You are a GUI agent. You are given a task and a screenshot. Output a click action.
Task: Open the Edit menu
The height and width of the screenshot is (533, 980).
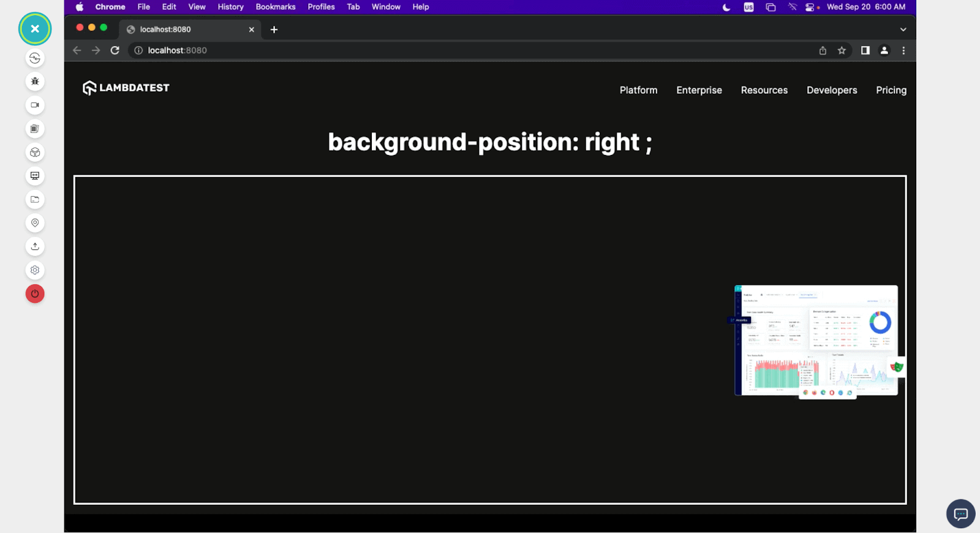pos(169,7)
